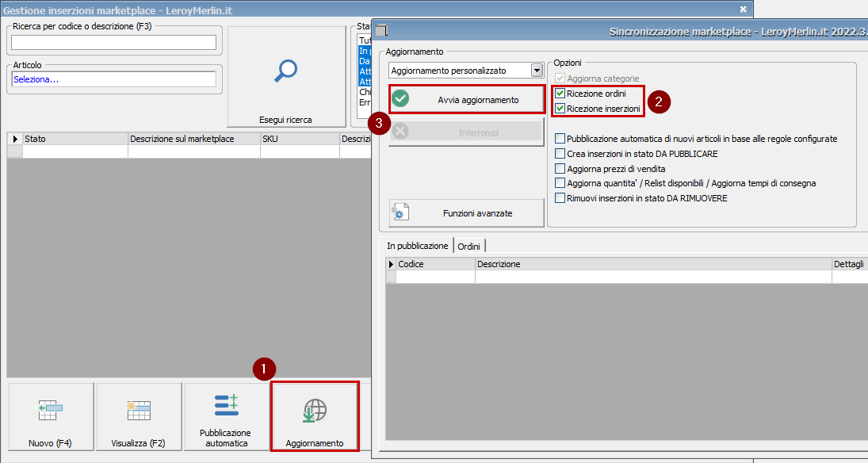Sort by Stato column header

pyautogui.click(x=75, y=139)
